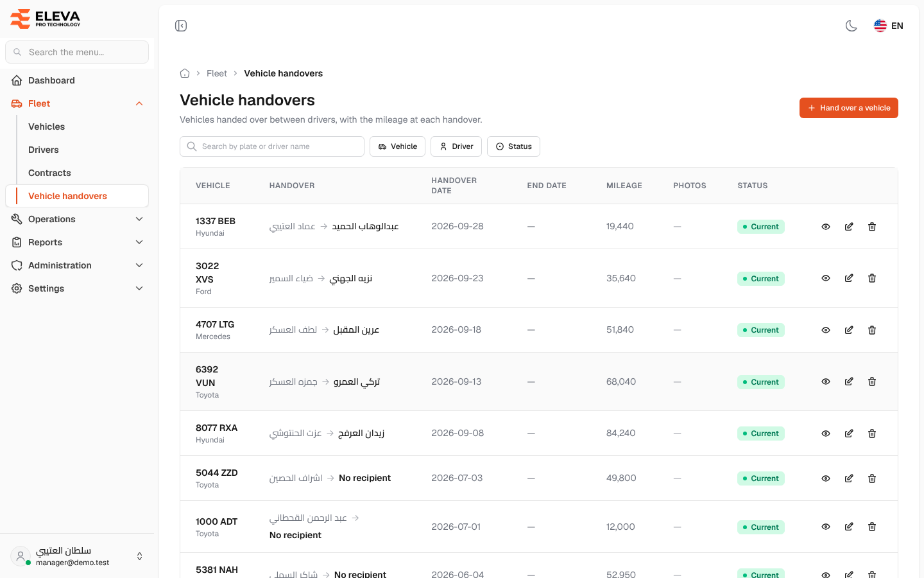Open user account switcher chevrons
The image size is (924, 578).
[x=140, y=556]
